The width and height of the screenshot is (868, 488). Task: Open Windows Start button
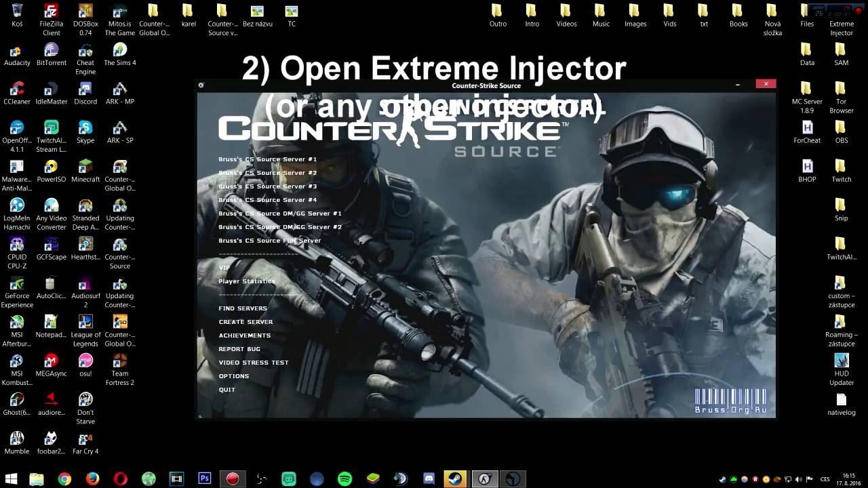pyautogui.click(x=11, y=479)
